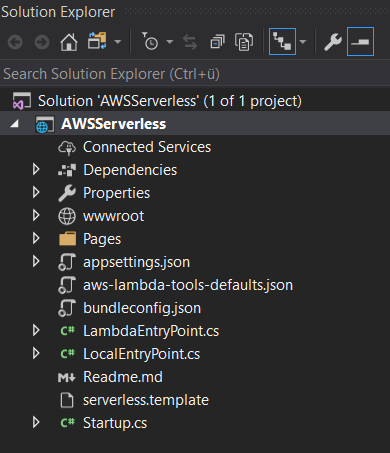
Task: Expand the Dependencies node
Action: click(x=36, y=170)
